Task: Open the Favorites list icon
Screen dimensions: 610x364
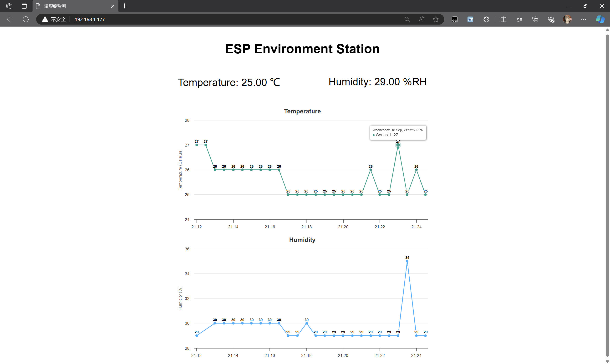Action: pyautogui.click(x=519, y=19)
